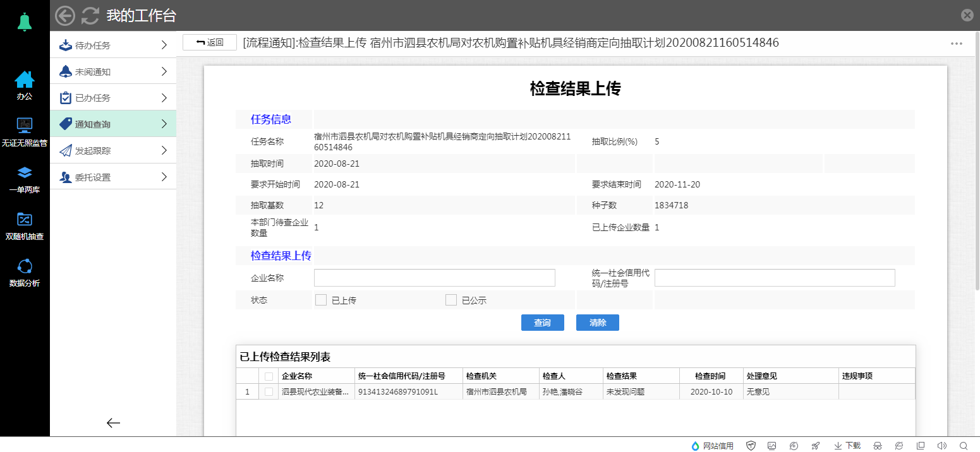Viewport: 980px width, 452px height.
Task: Click the picture icon in status bar
Action: pos(771,446)
